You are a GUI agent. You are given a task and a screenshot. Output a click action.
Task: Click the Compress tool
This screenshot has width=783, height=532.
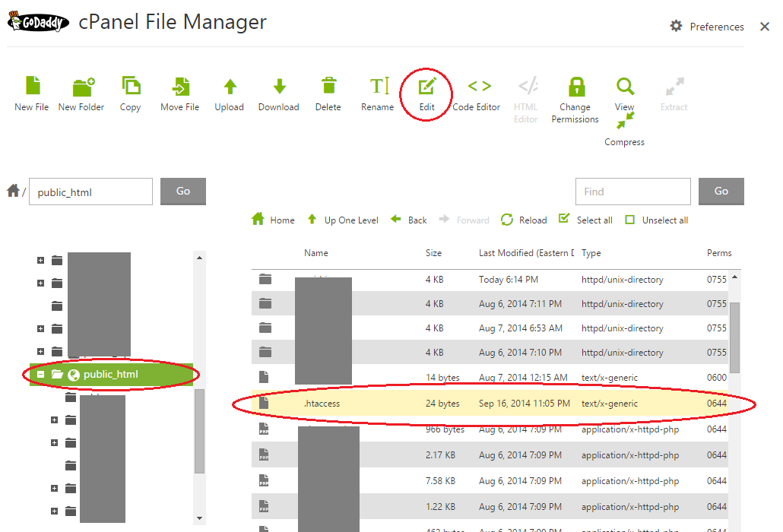pos(624,125)
